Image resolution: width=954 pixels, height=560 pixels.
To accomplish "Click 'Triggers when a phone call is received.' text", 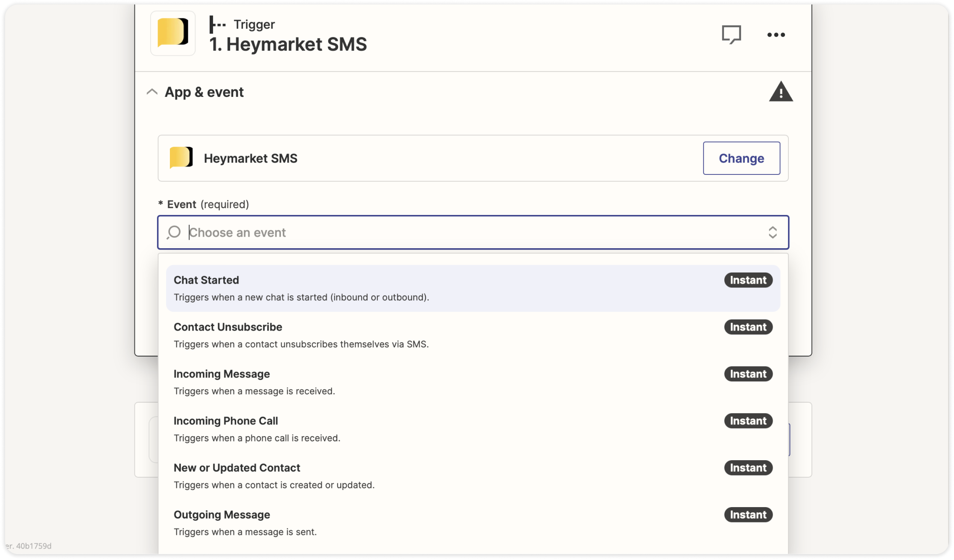I will point(257,438).
